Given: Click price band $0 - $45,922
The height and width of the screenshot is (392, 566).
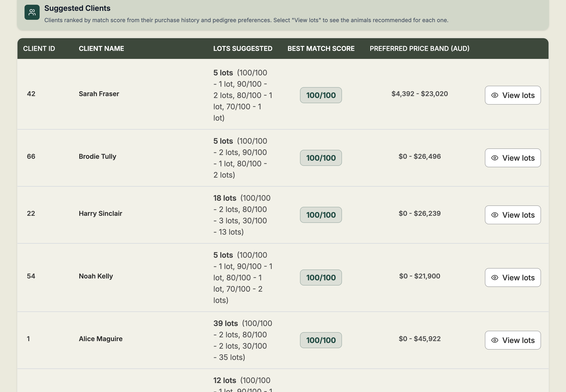Looking at the screenshot, I should [420, 339].
